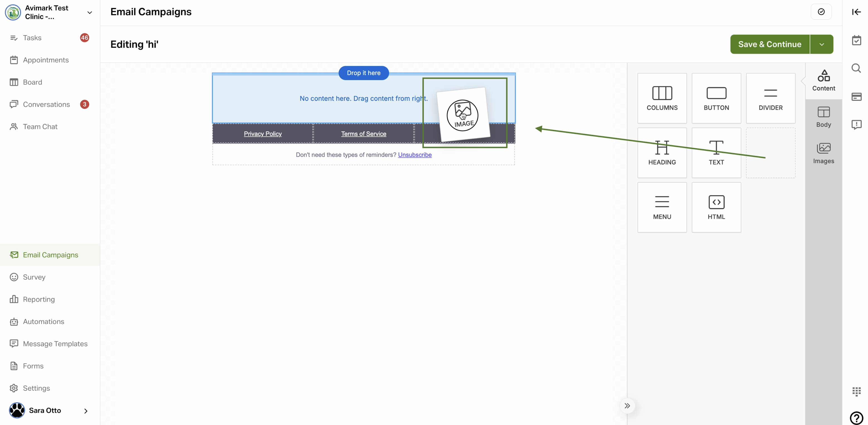This screenshot has height=425, width=868.
Task: Select the Menu content block
Action: coord(662,207)
